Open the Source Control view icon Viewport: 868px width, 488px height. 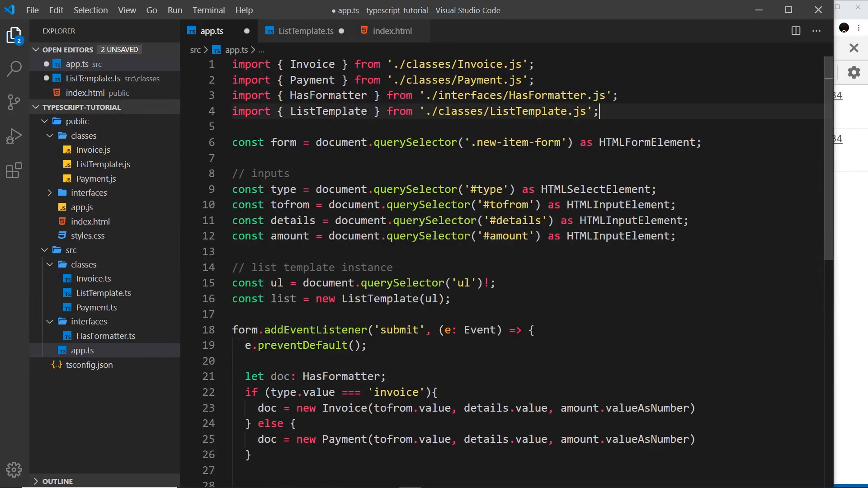[x=14, y=102]
